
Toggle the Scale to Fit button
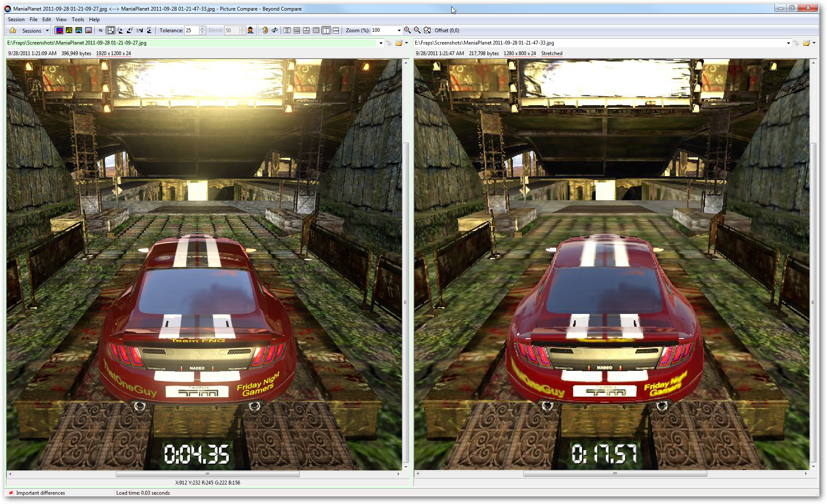point(111,31)
